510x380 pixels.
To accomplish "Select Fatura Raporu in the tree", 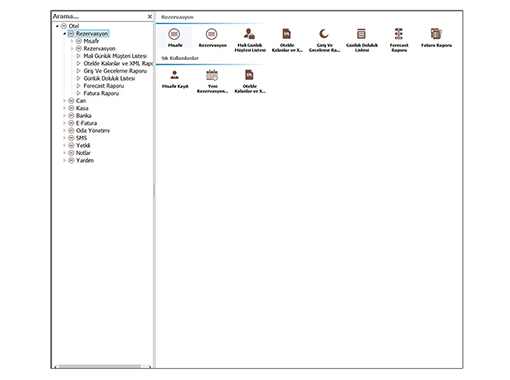I will point(98,93).
